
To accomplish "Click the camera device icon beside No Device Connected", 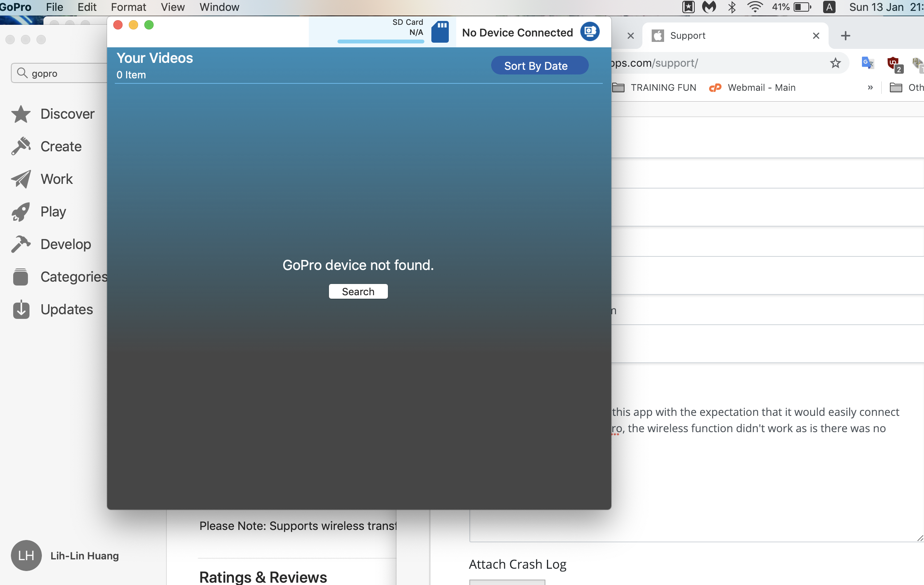I will click(590, 31).
